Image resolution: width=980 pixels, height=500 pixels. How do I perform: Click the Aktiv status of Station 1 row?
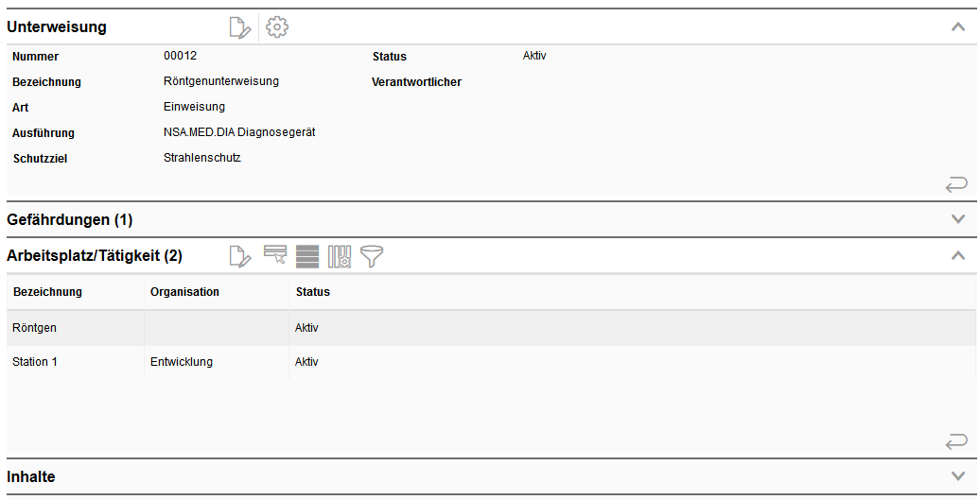306,362
